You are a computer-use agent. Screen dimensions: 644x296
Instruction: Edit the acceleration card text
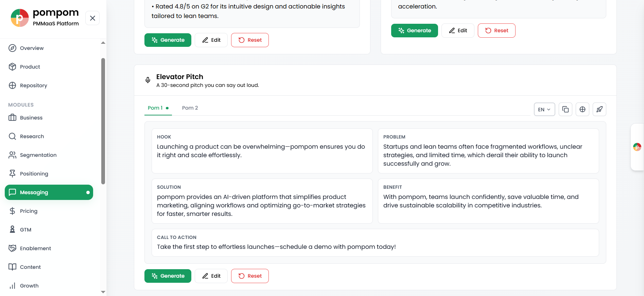point(458,31)
